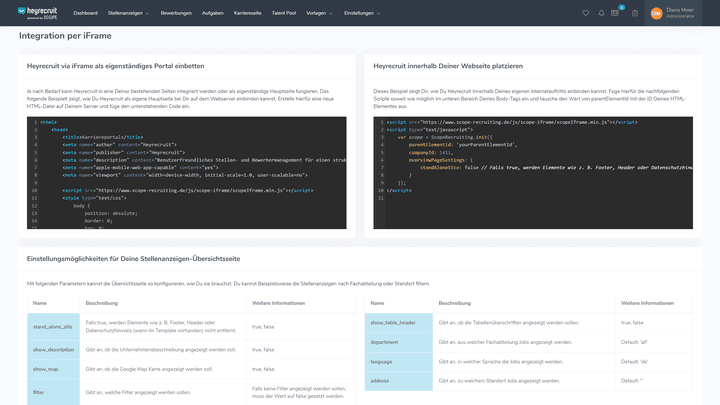Open the Diana Meier account menu
Image resolution: width=720 pixels, height=405 pixels.
[673, 13]
